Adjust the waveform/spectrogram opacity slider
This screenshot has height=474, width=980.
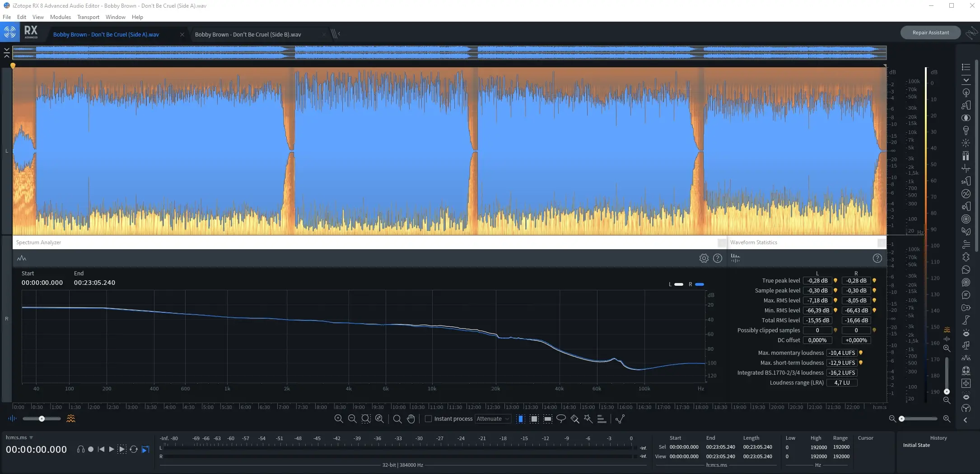click(x=42, y=419)
